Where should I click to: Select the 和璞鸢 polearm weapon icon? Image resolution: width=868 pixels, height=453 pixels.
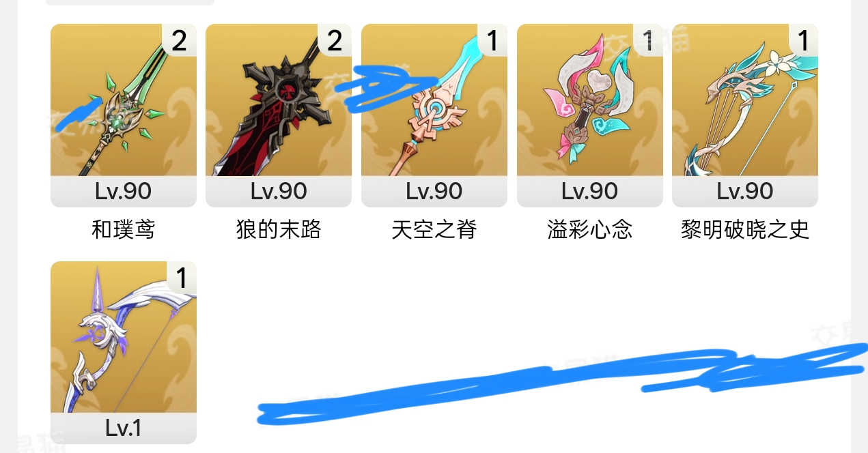[124, 100]
